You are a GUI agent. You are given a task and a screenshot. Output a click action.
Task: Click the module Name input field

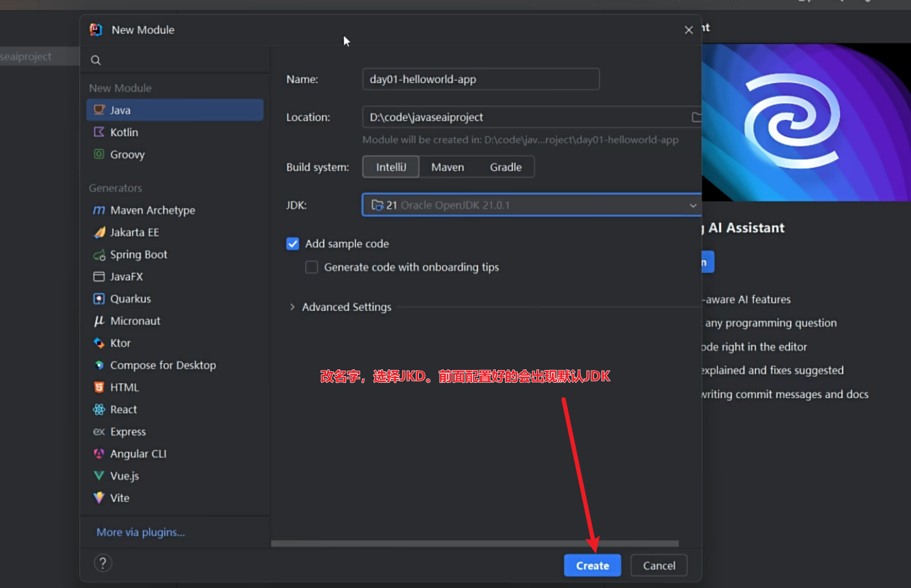(481, 79)
